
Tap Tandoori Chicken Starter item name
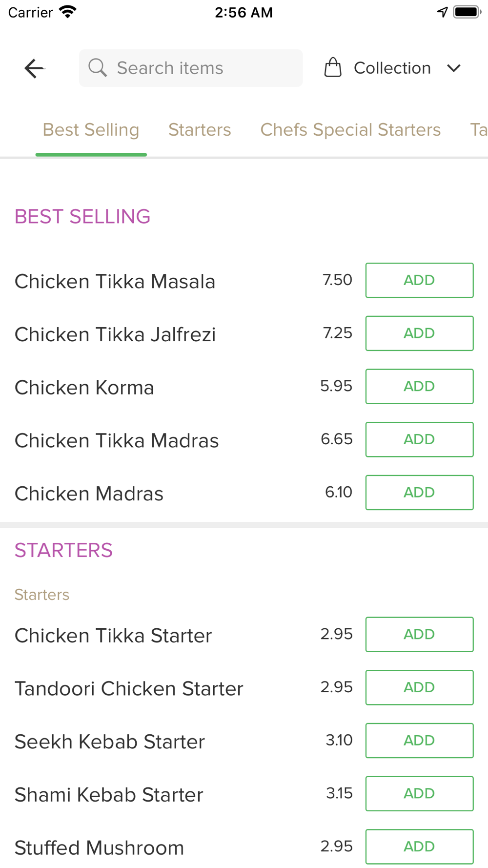click(129, 689)
